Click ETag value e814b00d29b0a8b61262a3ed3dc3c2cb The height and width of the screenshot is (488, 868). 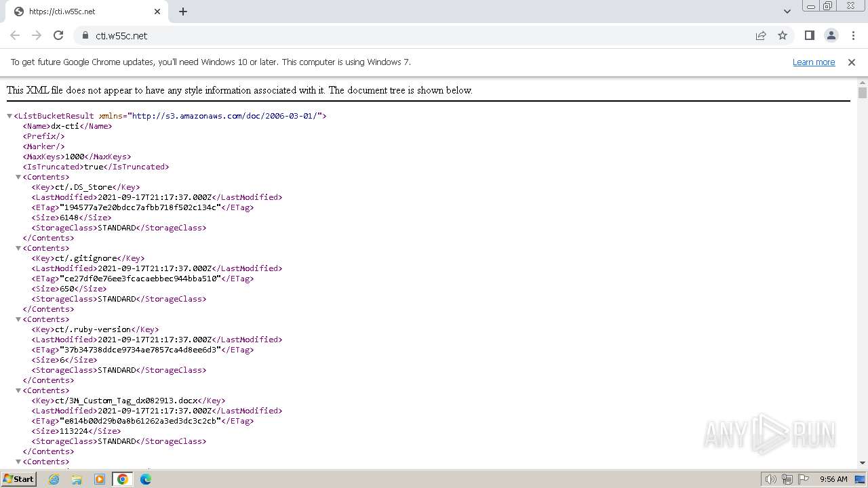coord(140,421)
